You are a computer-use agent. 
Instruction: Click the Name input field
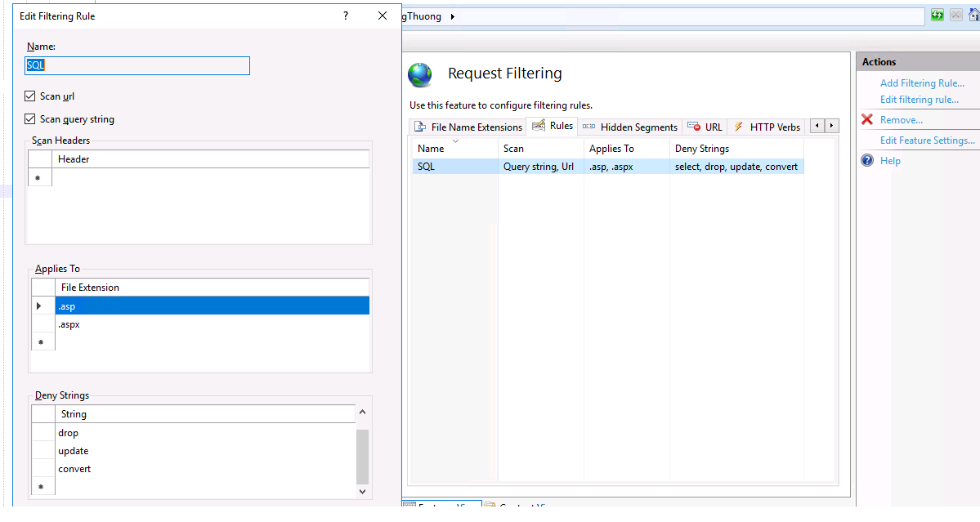[x=136, y=65]
